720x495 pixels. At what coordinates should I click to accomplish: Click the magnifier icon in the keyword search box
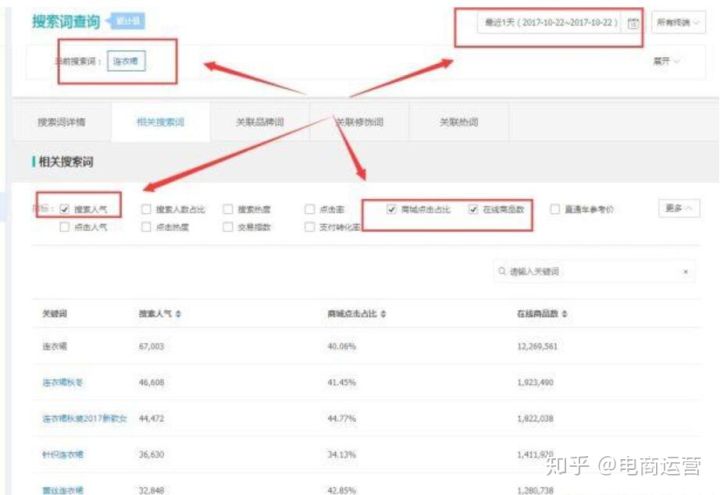click(x=502, y=271)
